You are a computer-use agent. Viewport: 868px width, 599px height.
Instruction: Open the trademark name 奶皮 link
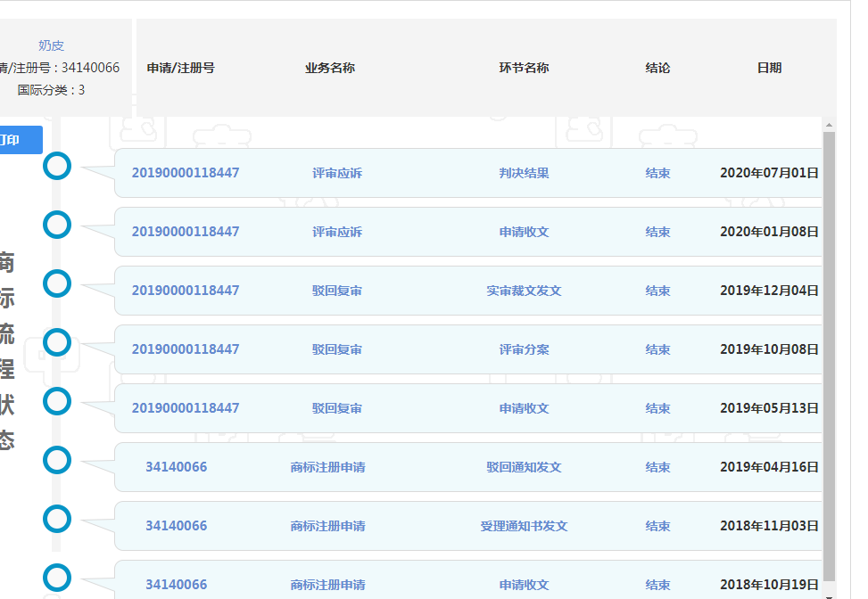coord(51,45)
